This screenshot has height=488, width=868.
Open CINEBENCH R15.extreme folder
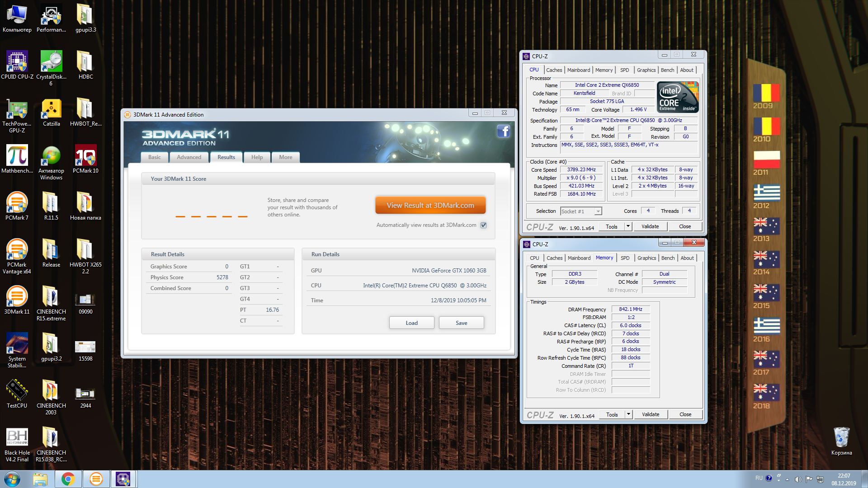click(x=51, y=303)
